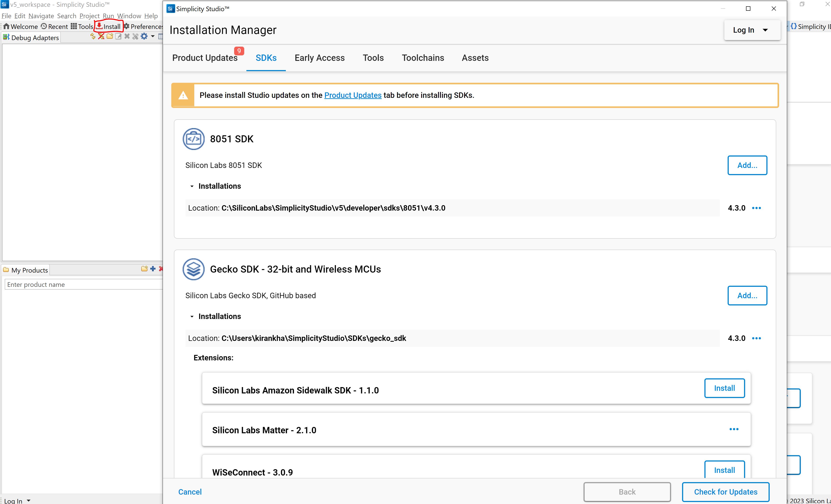Screen dimensions: 831x504
Task: Open the File menu
Action: [6, 16]
